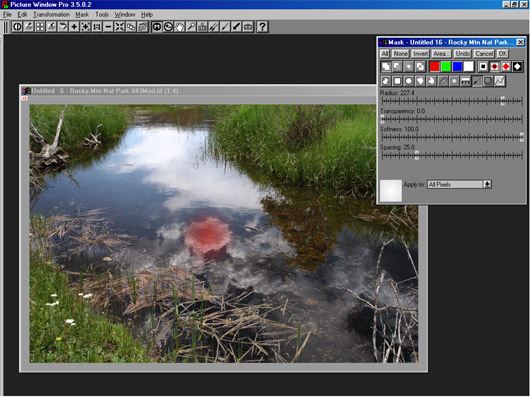Viewport: 530px width, 397px height.
Task: Toggle the fourth overlapping-squares mask mode
Action: (x=420, y=67)
